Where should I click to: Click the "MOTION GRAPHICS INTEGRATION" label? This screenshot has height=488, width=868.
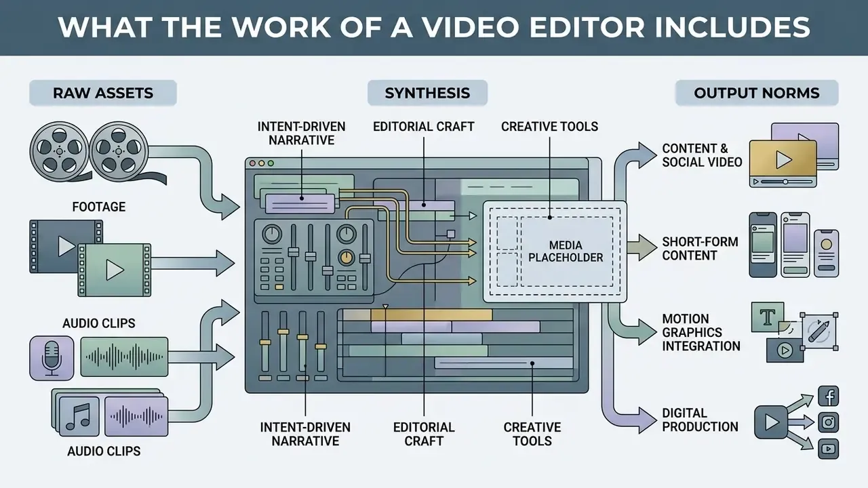click(x=701, y=332)
